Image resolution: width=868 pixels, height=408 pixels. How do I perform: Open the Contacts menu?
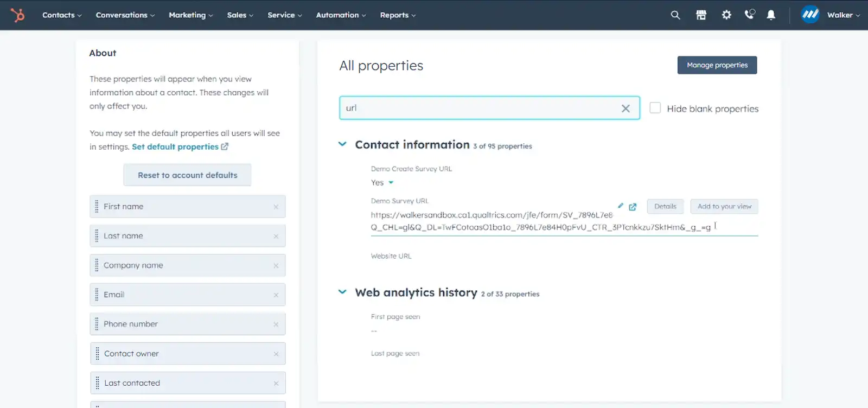coord(62,15)
